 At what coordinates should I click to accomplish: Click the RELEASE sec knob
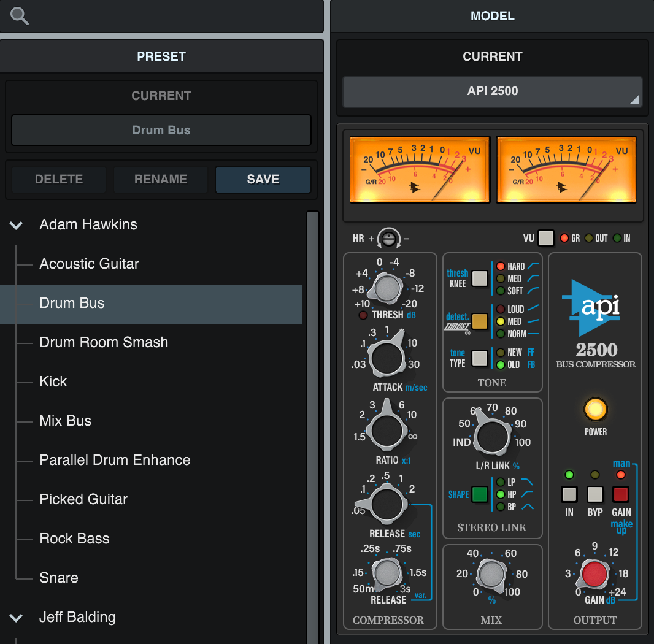(x=387, y=504)
